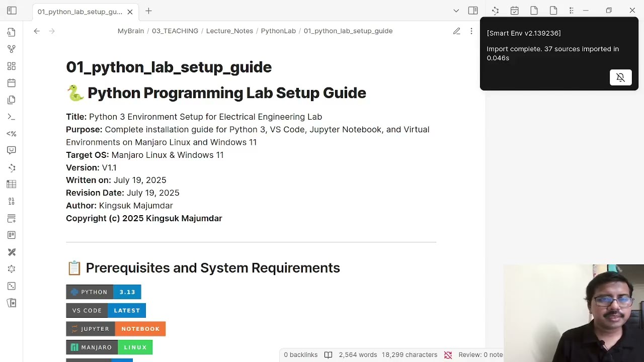
Task: Select the 01_python_lab_setup_guide tab
Action: (79, 12)
